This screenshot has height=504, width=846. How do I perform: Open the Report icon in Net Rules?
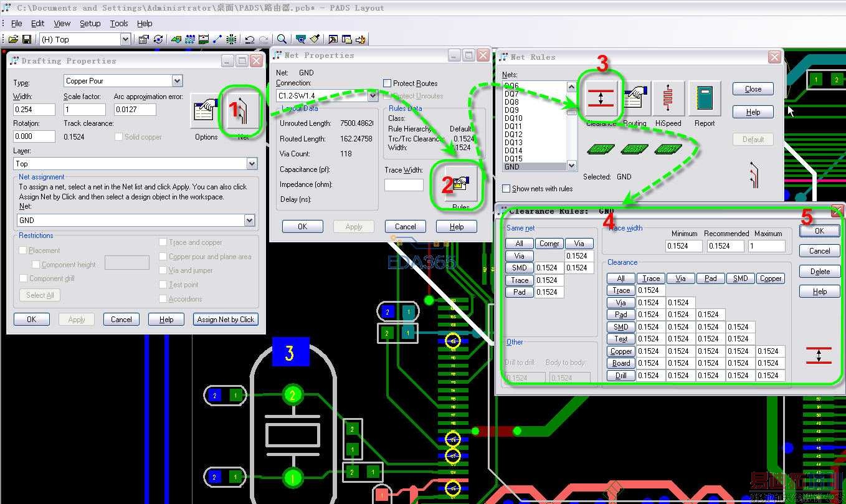click(x=705, y=98)
